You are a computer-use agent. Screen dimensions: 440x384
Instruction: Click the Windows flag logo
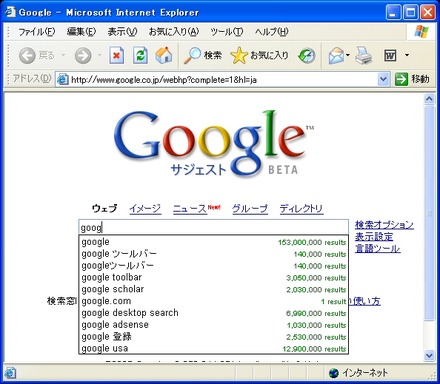[422, 32]
